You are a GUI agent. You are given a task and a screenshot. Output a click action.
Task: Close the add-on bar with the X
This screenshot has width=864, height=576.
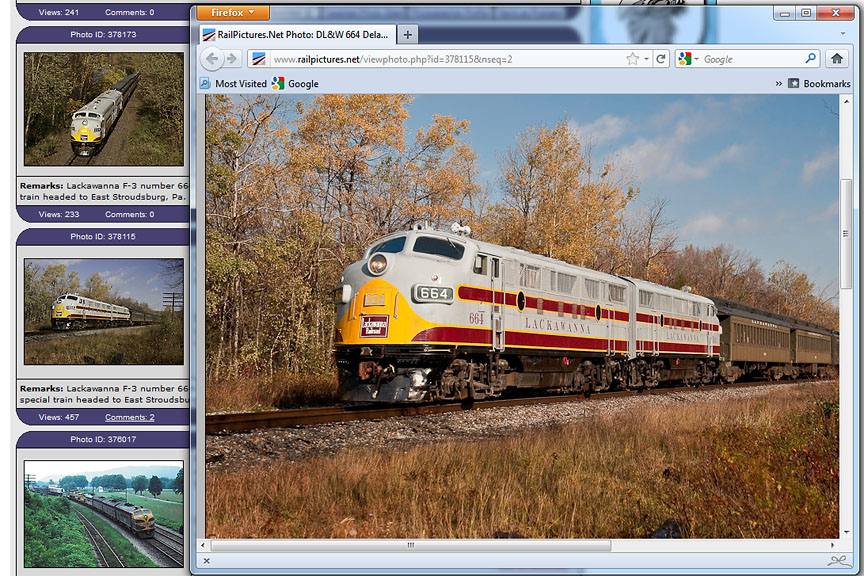pyautogui.click(x=207, y=561)
